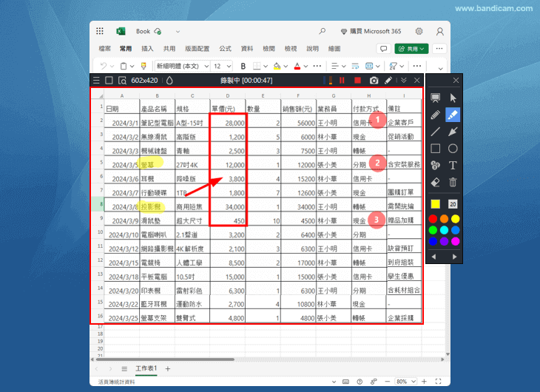The image size is (540, 392).
Task: Click the trash clear-all icon
Action: coord(453,182)
